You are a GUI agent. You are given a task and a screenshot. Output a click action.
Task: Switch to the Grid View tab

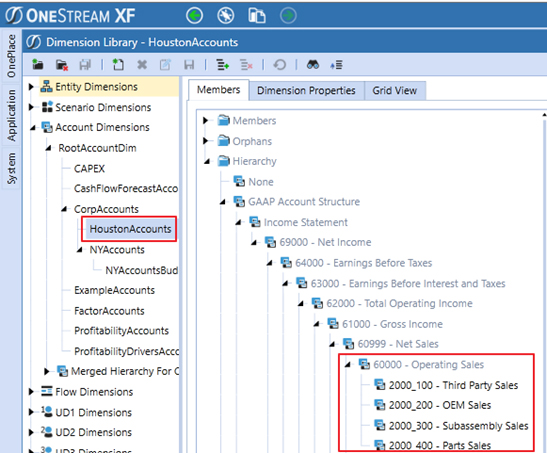(395, 91)
